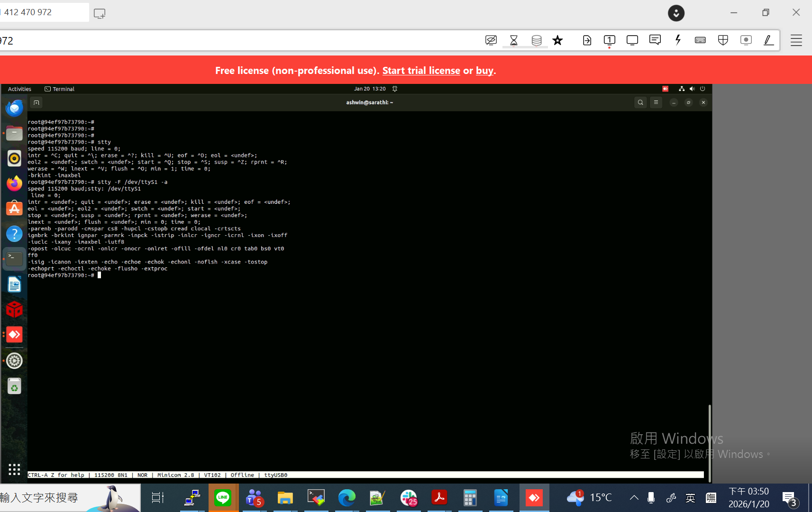Add to favorites with star icon

pyautogui.click(x=557, y=40)
